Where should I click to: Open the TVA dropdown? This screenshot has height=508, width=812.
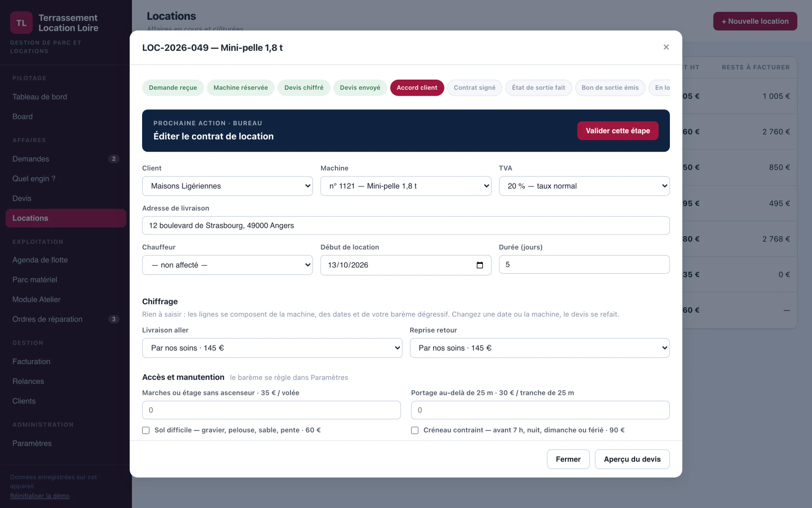tap(584, 186)
